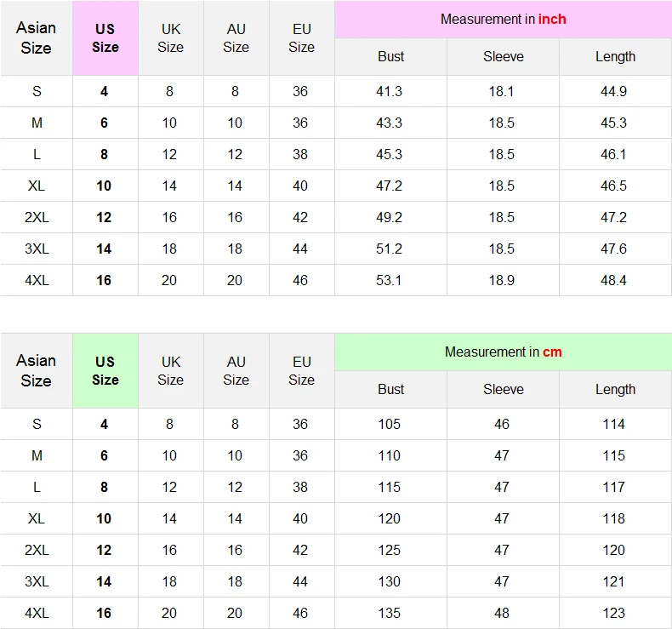Click the Length header in inch table
672x629 pixels.
point(615,56)
